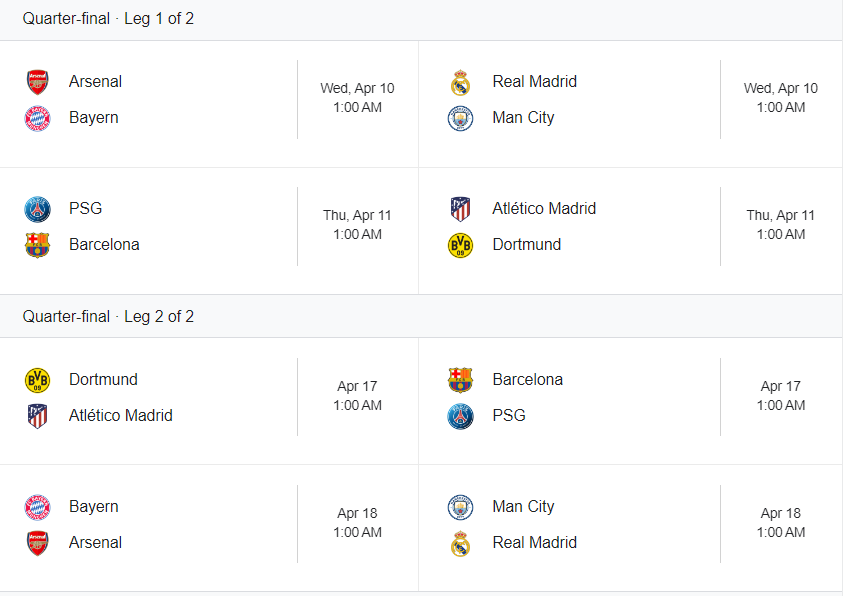Click Dortmund crest in Leg 2 match
Viewport: 843px width, 596px height.
coord(38,380)
